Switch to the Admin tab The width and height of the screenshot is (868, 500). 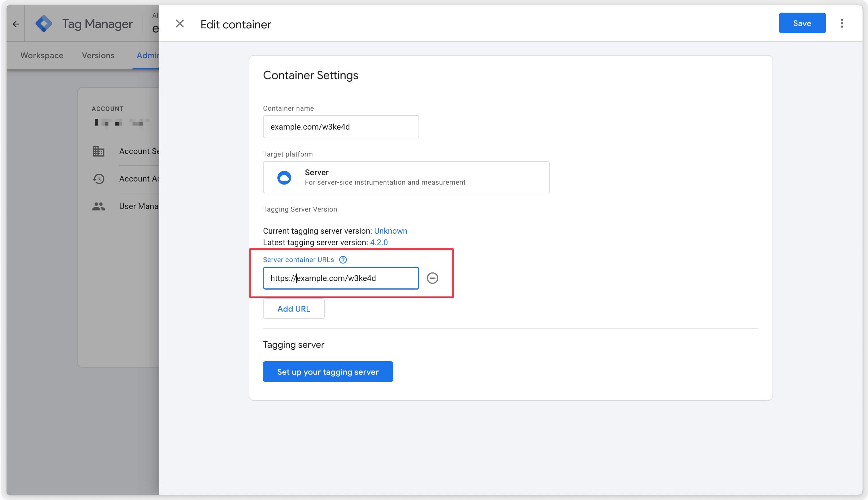point(148,55)
